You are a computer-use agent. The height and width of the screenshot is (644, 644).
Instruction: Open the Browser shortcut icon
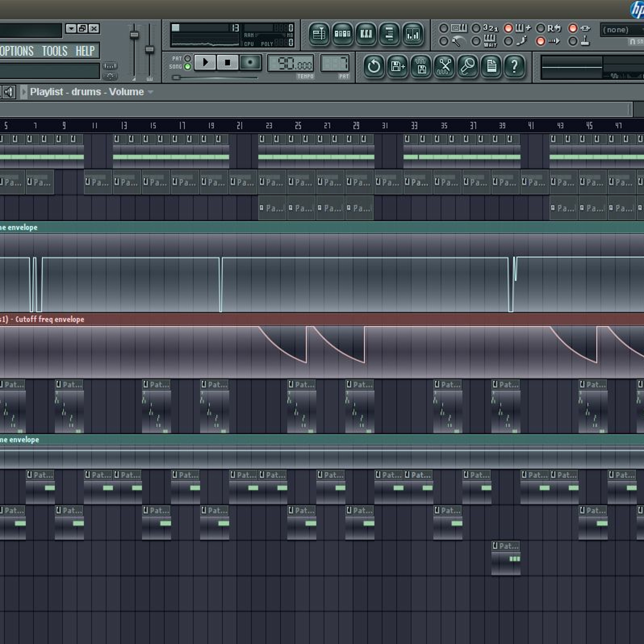[x=389, y=34]
